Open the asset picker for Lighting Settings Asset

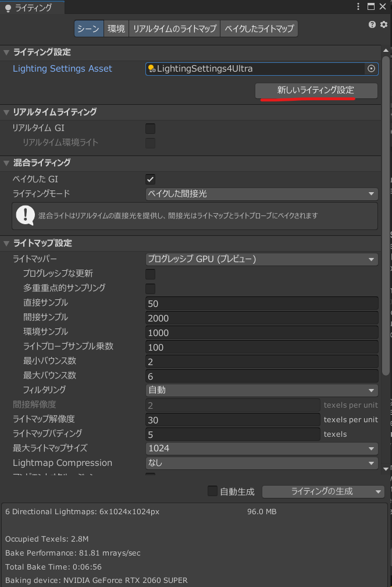point(371,69)
